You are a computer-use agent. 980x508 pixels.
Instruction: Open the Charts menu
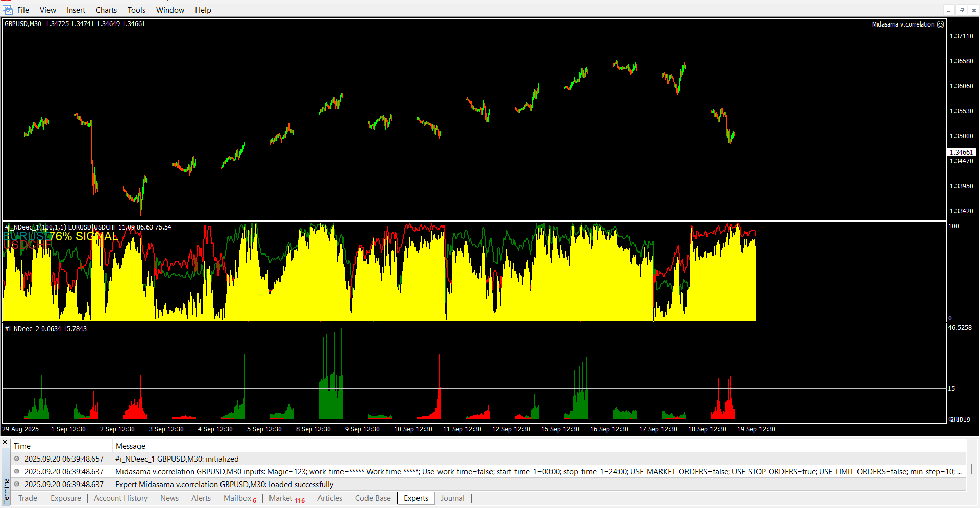[x=106, y=10]
